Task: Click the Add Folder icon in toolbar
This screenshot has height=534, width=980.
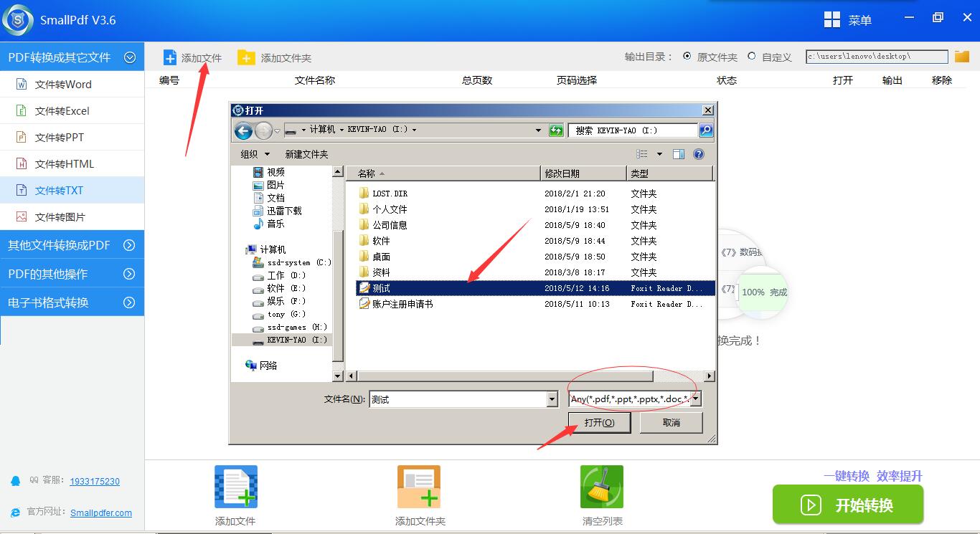Action: [x=246, y=57]
